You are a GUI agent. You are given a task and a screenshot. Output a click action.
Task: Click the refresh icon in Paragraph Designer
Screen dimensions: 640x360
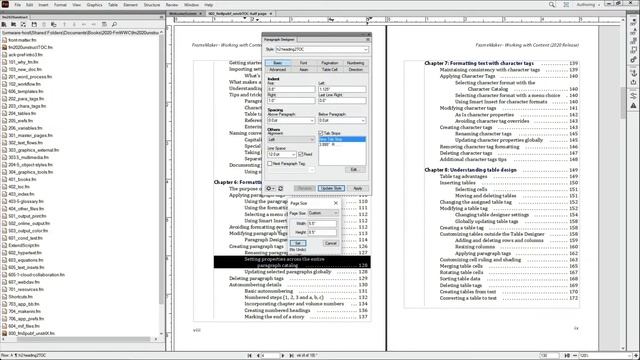280,188
